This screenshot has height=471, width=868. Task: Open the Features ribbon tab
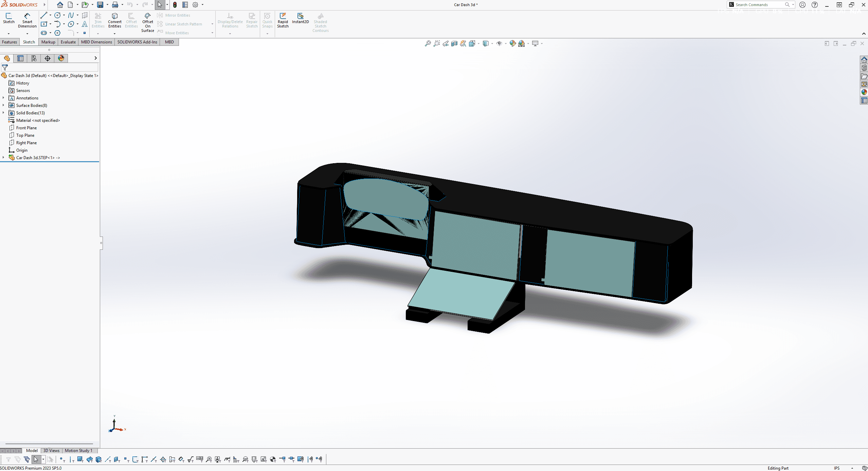(x=10, y=42)
